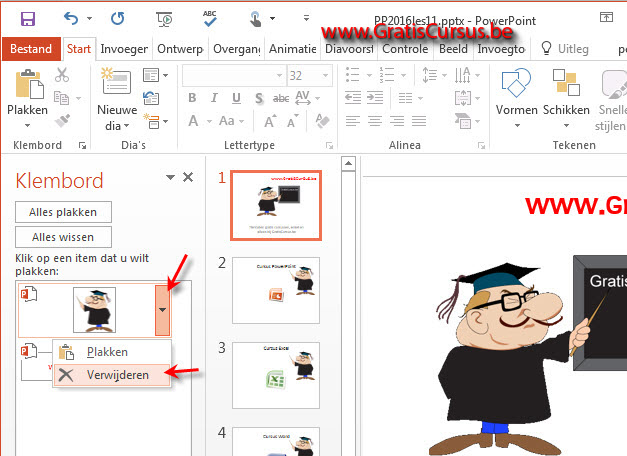This screenshot has width=627, height=456.
Task: Go to the Beeld tab
Action: point(453,49)
